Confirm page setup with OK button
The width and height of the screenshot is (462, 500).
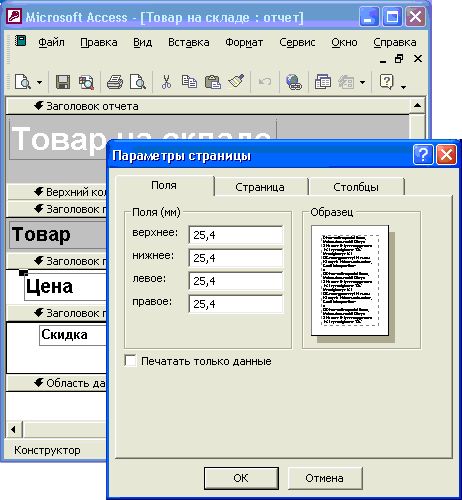tap(241, 478)
